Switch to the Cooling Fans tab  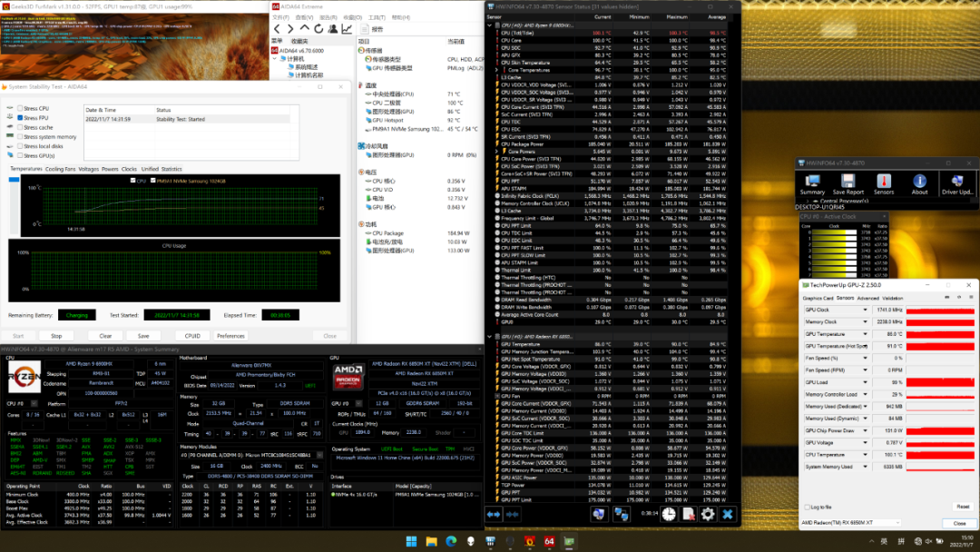pyautogui.click(x=61, y=169)
